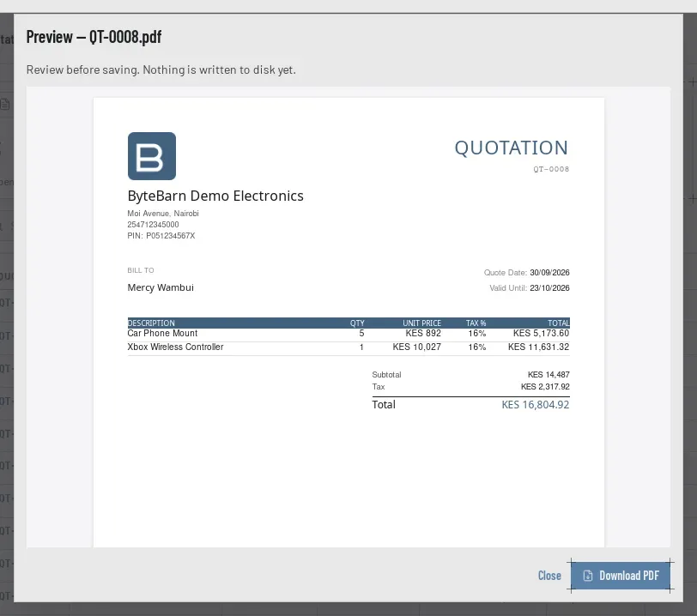Click the QTY column header
697x616 pixels.
tap(357, 323)
